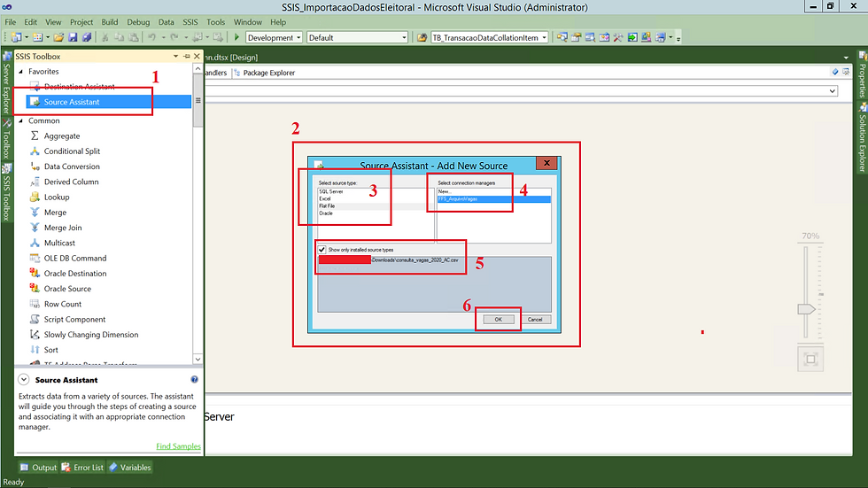Open the designer task selection dropdown
The image size is (868, 488).
832,90
